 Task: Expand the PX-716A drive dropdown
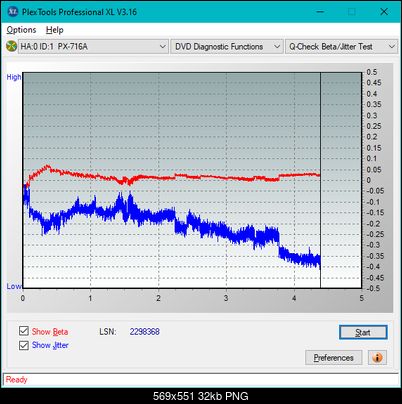point(93,46)
